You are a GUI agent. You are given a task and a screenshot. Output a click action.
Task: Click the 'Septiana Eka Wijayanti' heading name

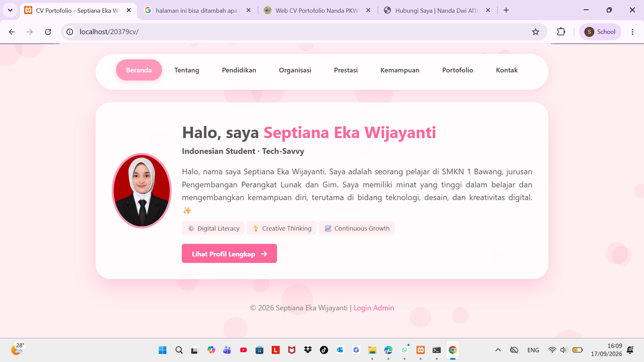(350, 132)
